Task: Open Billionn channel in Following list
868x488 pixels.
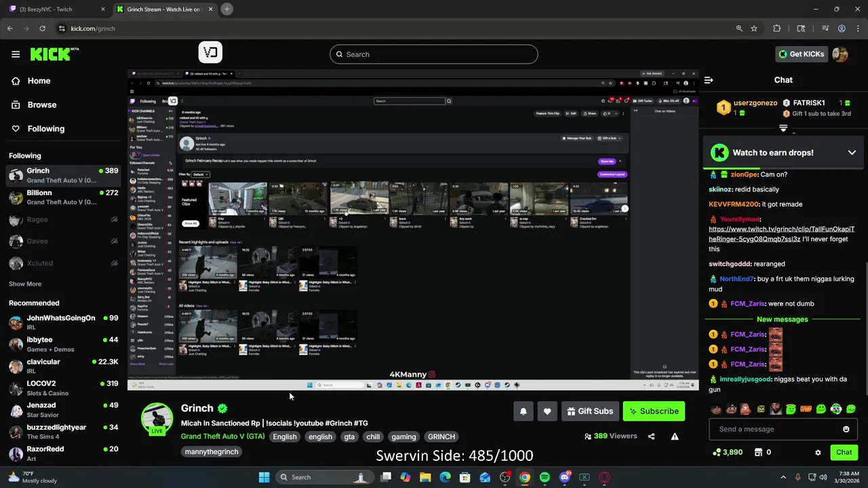Action: tap(63, 197)
